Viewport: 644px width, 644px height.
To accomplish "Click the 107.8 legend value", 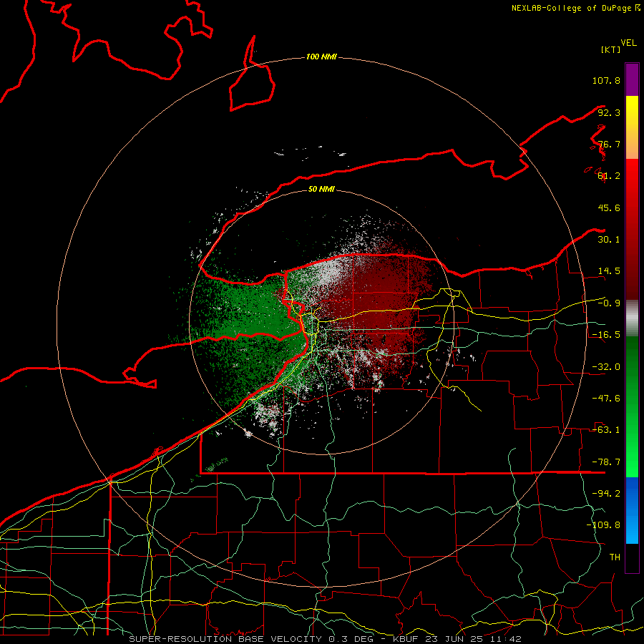I will coord(606,80).
